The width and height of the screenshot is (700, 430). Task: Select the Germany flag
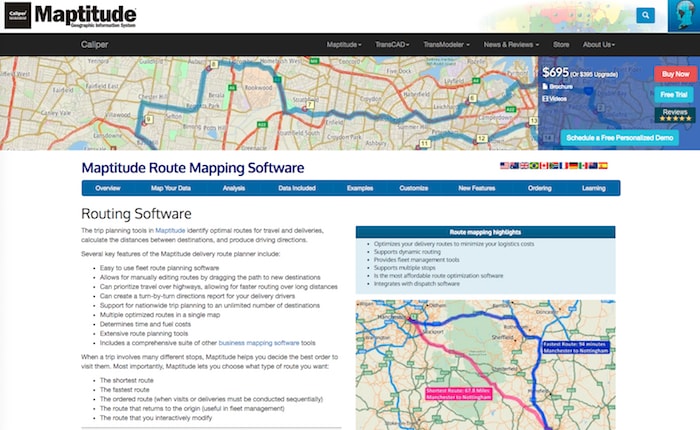pos(573,166)
